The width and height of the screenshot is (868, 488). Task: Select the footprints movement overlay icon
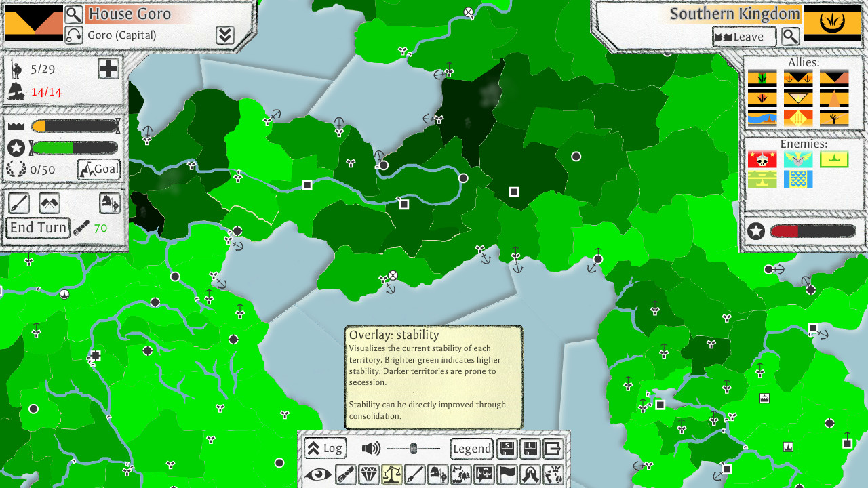(554, 474)
